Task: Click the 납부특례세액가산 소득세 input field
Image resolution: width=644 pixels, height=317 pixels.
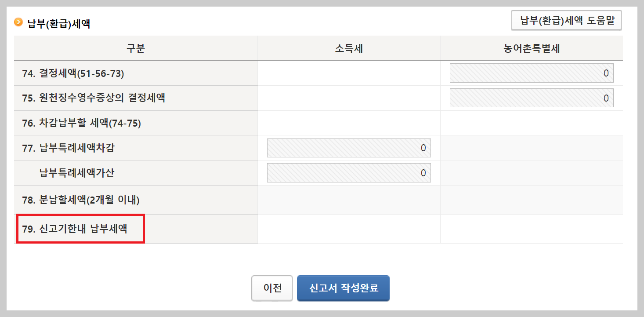Action: (x=349, y=172)
